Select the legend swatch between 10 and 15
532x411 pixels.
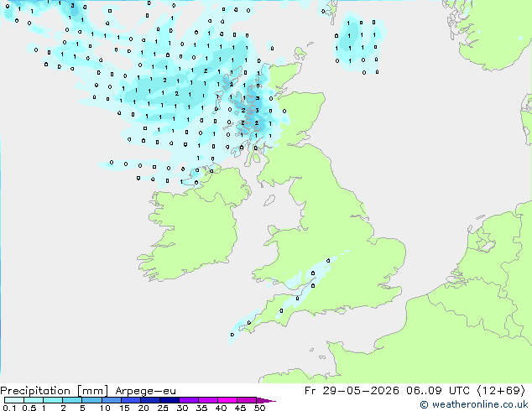tap(112, 400)
